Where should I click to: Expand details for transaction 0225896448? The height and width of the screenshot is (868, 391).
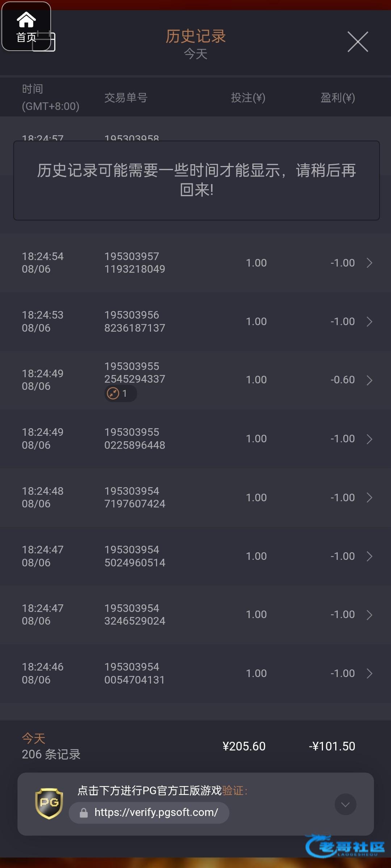(x=369, y=439)
